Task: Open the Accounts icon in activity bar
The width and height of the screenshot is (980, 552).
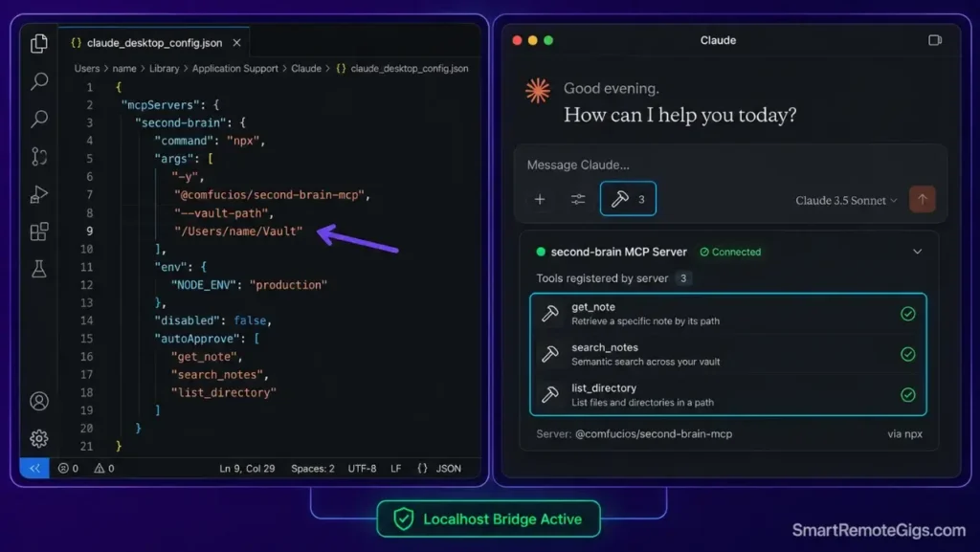Action: coord(38,401)
